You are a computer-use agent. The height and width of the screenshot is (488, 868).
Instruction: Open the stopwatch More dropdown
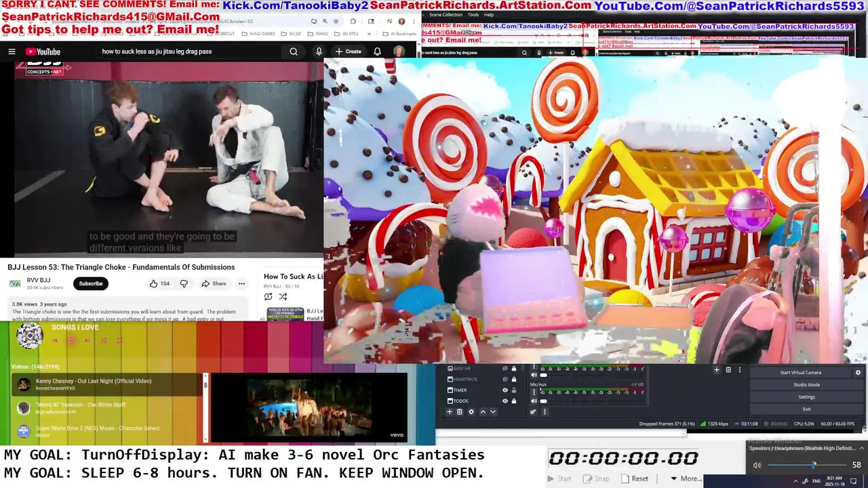686,479
